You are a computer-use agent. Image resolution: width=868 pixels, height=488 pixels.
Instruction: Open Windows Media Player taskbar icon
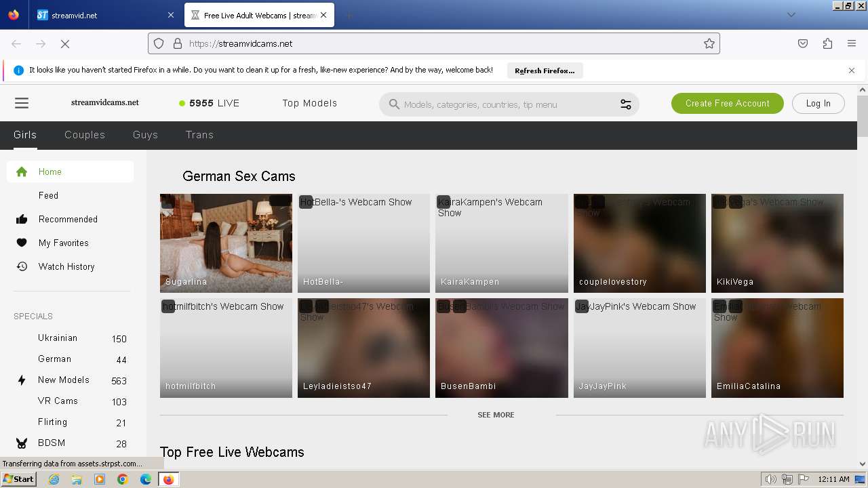point(100,479)
